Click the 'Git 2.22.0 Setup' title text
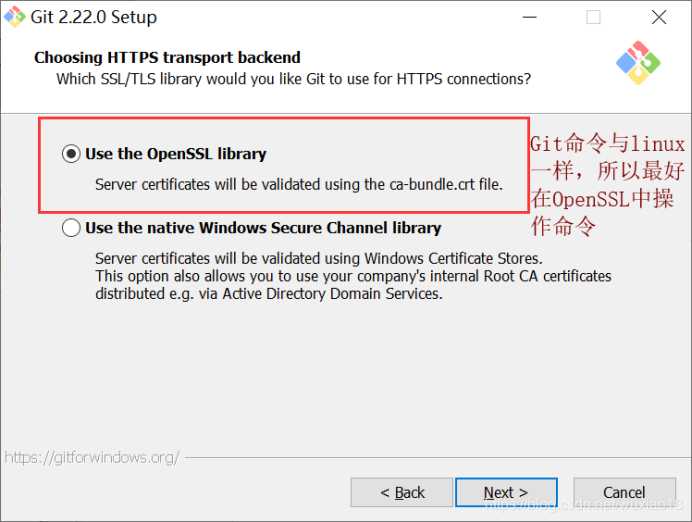Image resolution: width=692 pixels, height=522 pixels. tap(94, 17)
